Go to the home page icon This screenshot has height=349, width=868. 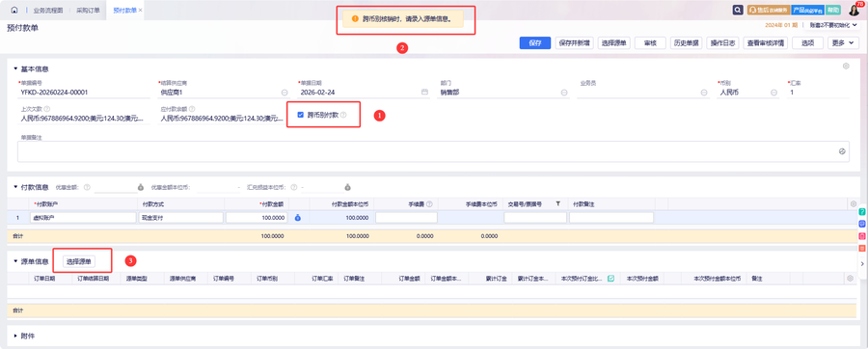[x=14, y=11]
